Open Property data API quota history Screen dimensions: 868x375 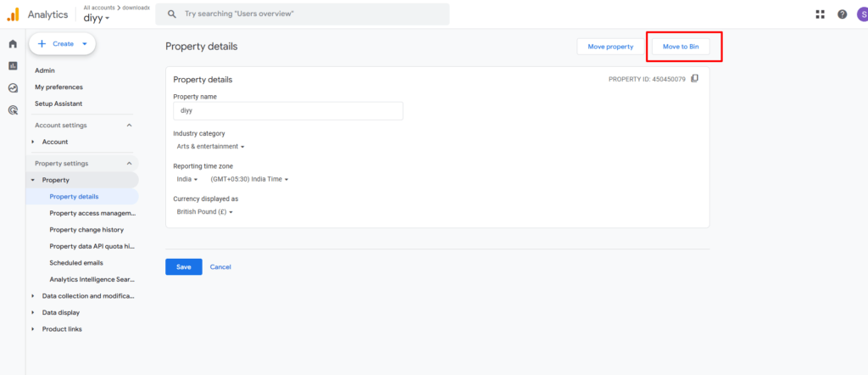(92, 246)
